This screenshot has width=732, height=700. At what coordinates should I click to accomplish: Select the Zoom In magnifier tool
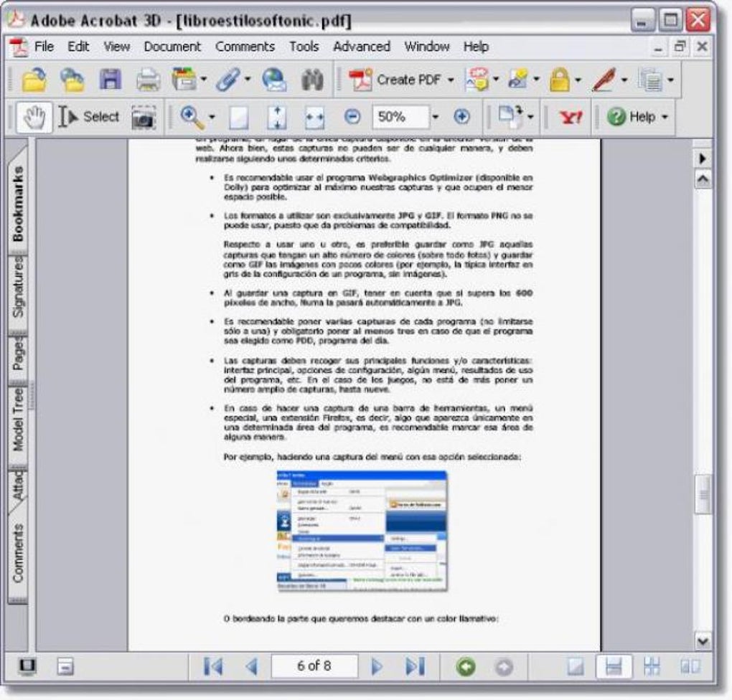click(192, 117)
